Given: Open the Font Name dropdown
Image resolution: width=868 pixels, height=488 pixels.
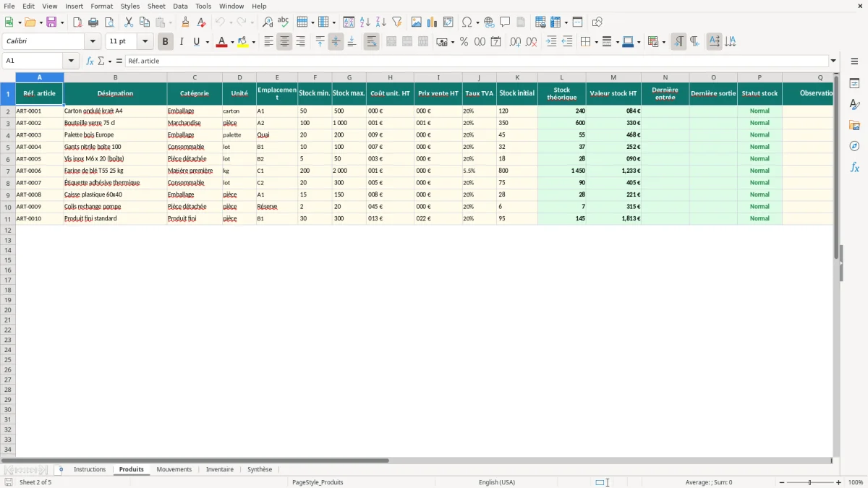Looking at the screenshot, I should [x=93, y=42].
